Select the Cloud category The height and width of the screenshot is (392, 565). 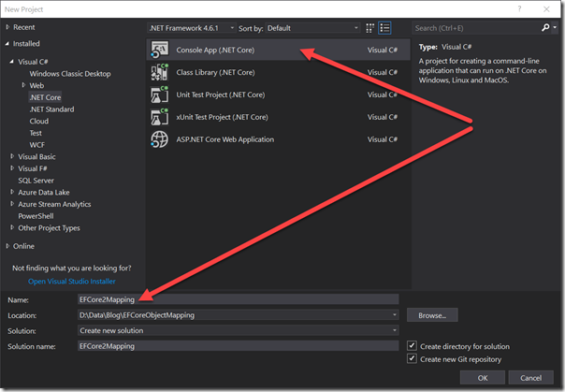click(x=39, y=121)
